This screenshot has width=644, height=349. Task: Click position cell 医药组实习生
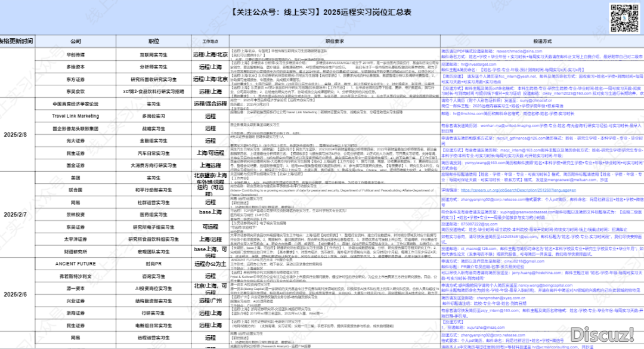click(154, 215)
